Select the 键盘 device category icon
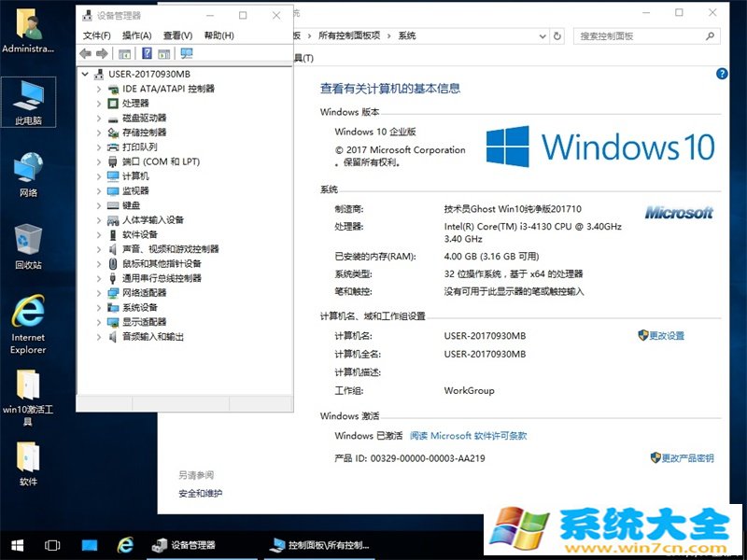 113,205
